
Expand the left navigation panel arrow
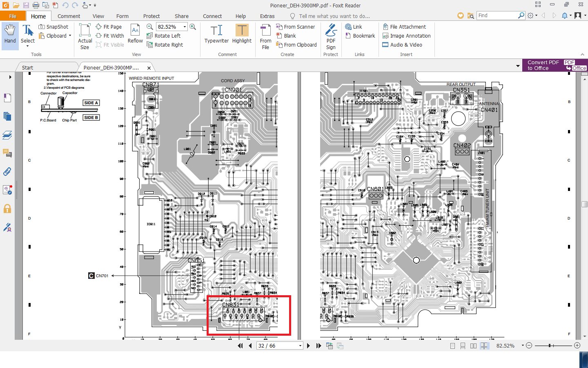coord(10,77)
